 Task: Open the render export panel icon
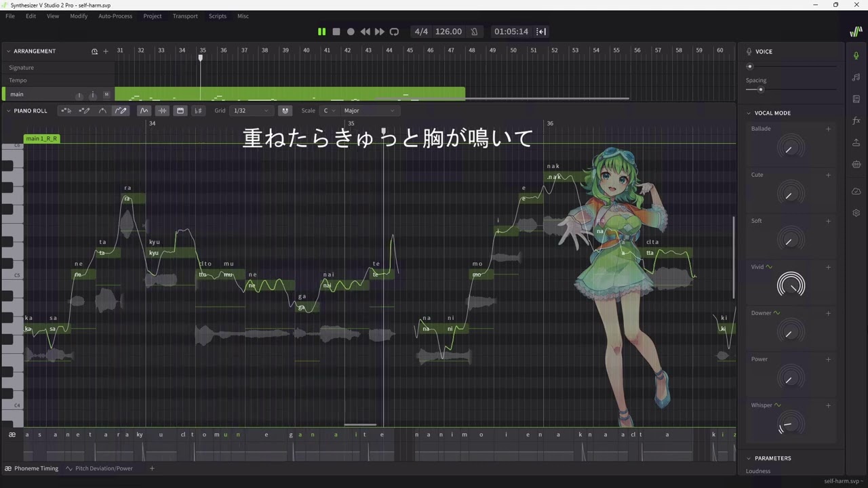856,142
